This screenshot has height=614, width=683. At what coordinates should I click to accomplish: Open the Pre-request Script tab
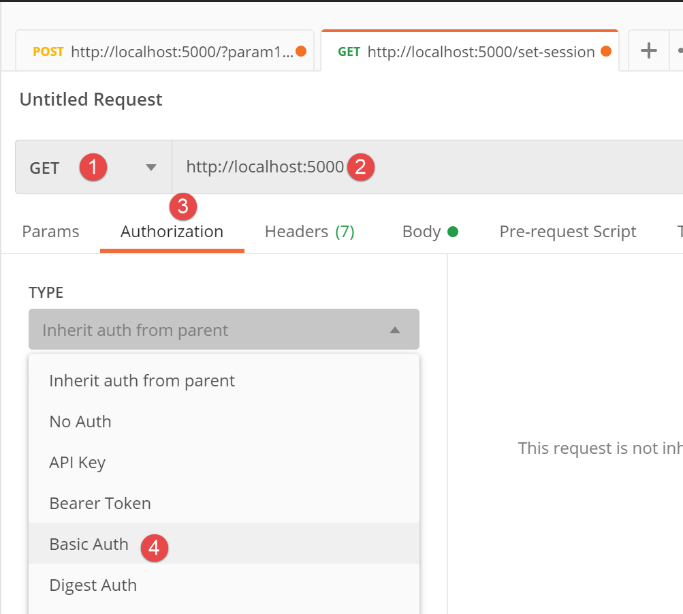[x=567, y=232]
